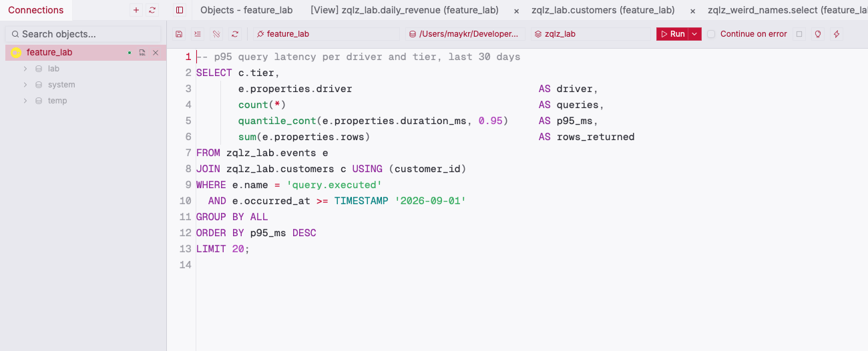Viewport: 868px width, 351px height.
Task: Click the 0.95 value on line 5
Action: coord(491,121)
